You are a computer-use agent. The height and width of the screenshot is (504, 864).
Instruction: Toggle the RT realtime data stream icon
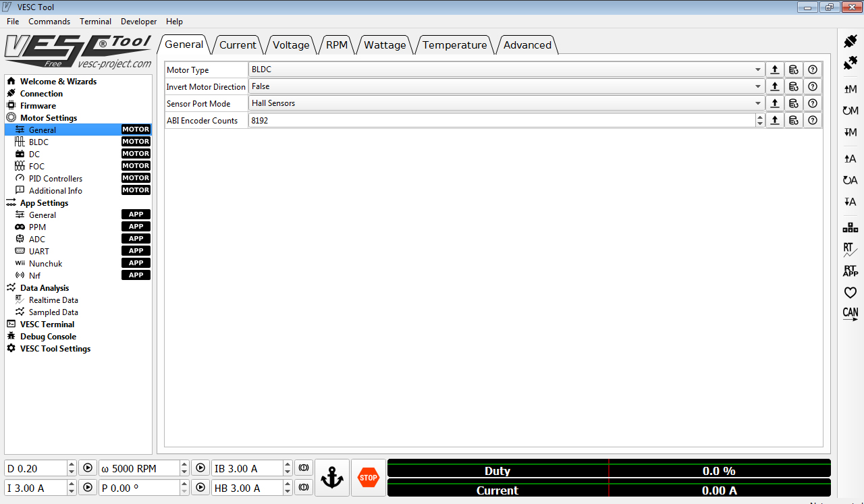(850, 250)
